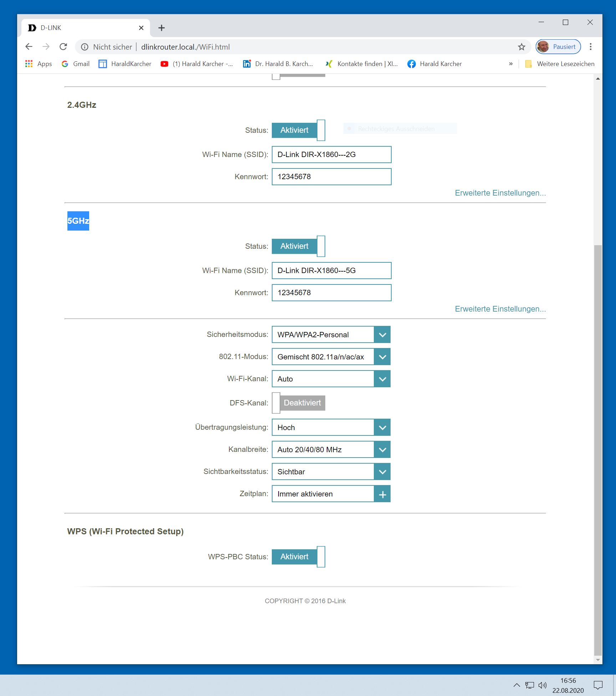Open the 802.11-Modus dropdown

point(331,357)
